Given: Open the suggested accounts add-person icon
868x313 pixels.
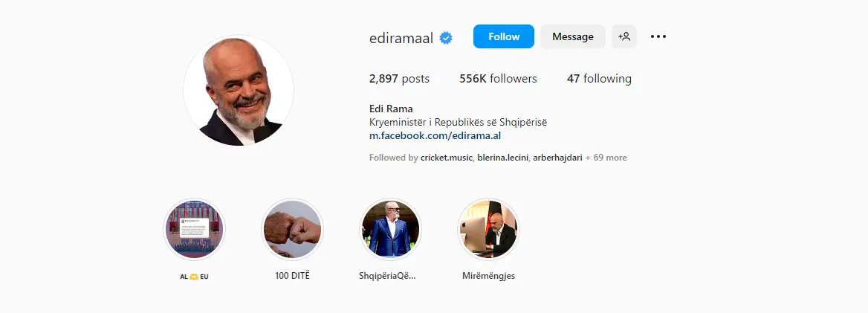Looking at the screenshot, I should [624, 36].
